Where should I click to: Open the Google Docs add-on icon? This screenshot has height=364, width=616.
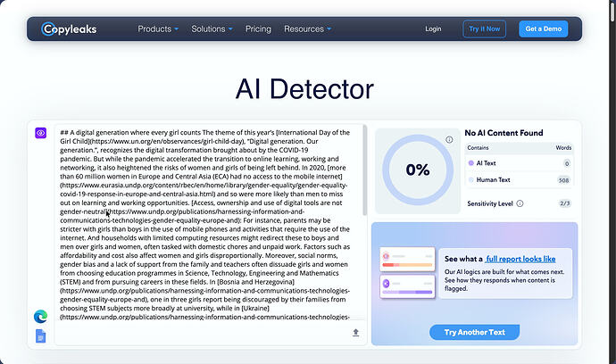pyautogui.click(x=40, y=336)
